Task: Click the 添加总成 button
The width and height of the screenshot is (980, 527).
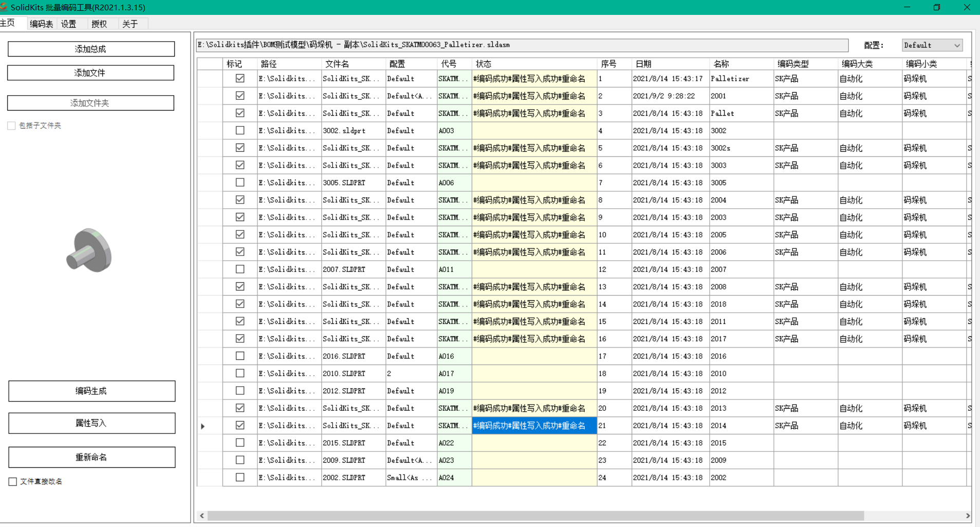Action: point(91,49)
